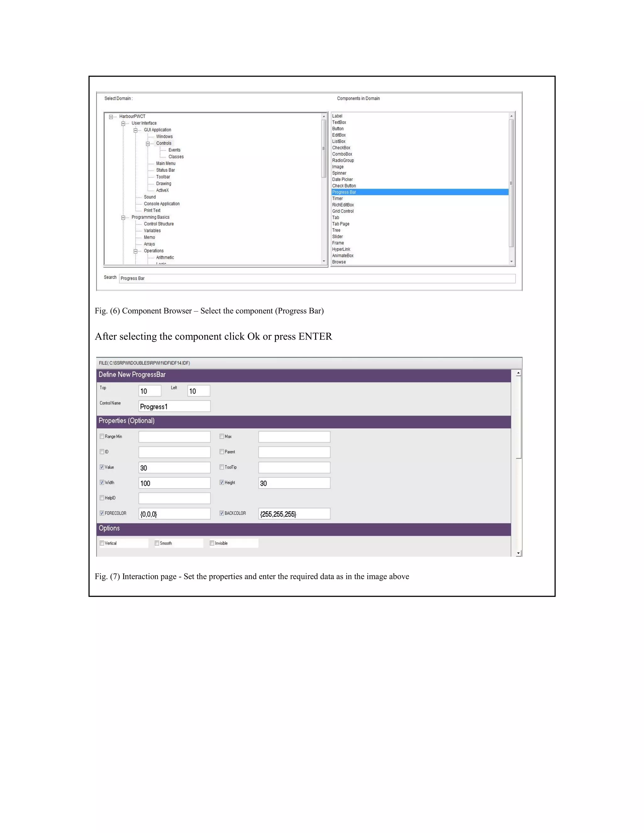The image size is (644, 833).
Task: Select Status Bar in domain tree
Action: [x=165, y=170]
